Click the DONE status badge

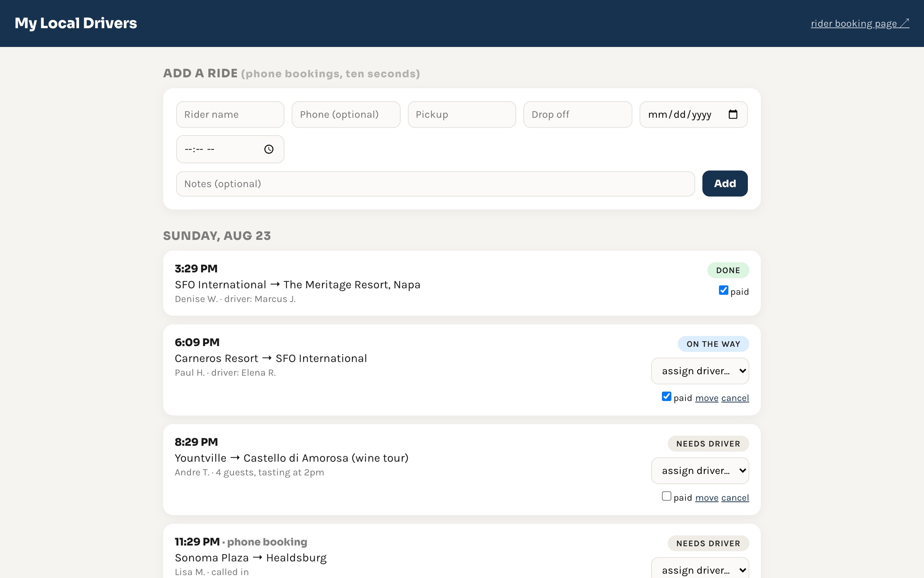[728, 270]
